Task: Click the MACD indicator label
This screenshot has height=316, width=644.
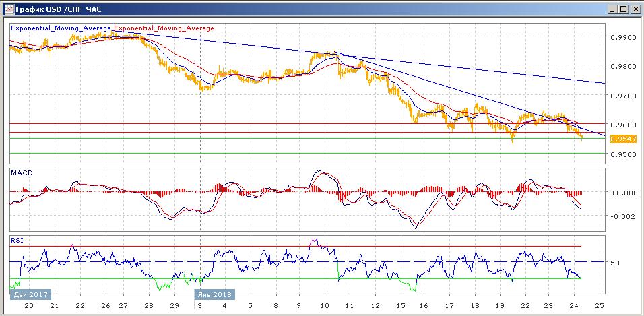Action: [x=22, y=173]
